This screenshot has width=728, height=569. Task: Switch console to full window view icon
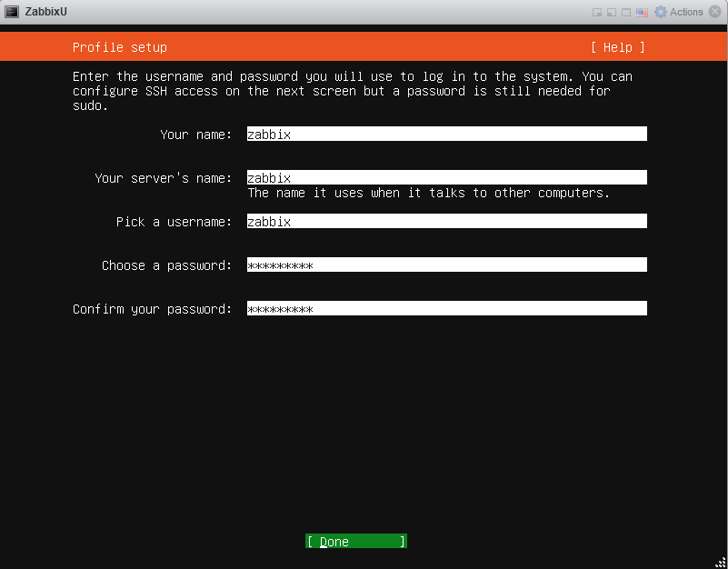tap(626, 13)
